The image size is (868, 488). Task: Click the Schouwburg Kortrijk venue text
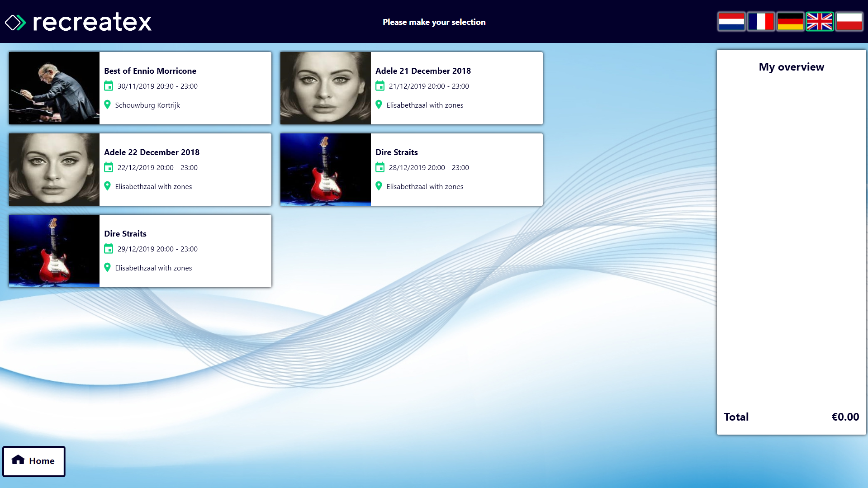click(x=147, y=105)
